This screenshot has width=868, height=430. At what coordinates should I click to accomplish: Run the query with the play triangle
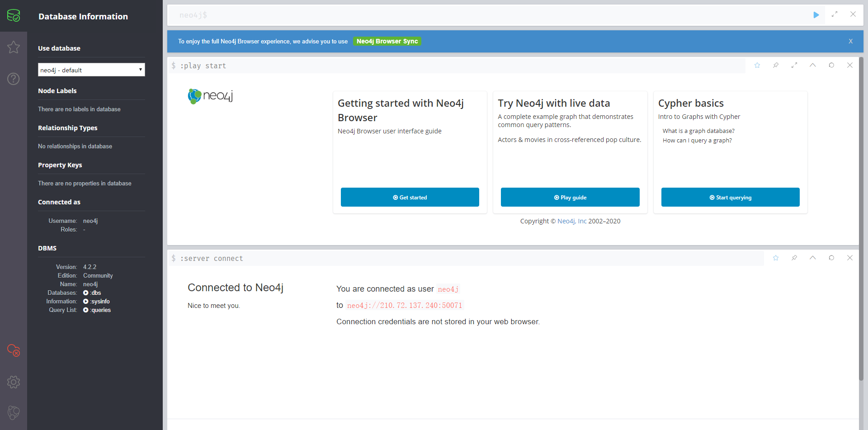(x=816, y=15)
